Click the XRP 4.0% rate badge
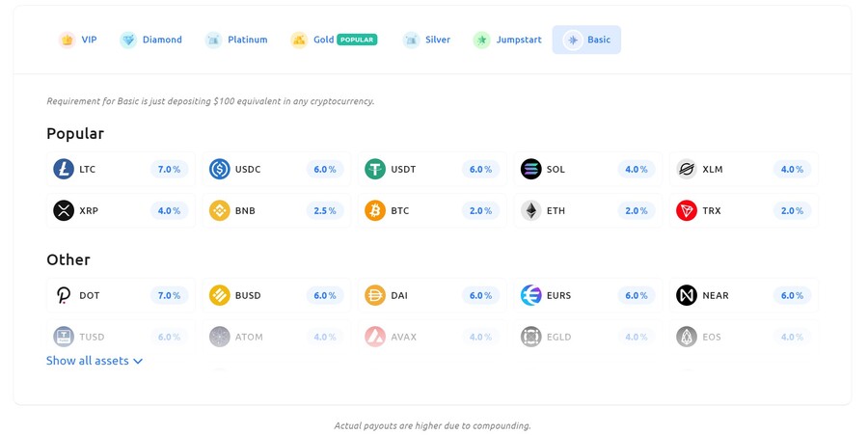This screenshot has height=435, width=868. (169, 211)
